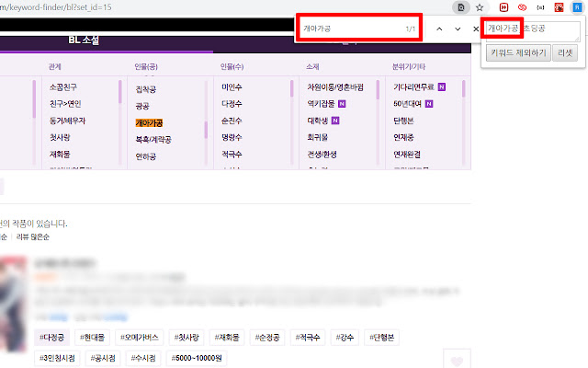Bookmark this page with the star icon

(x=480, y=7)
